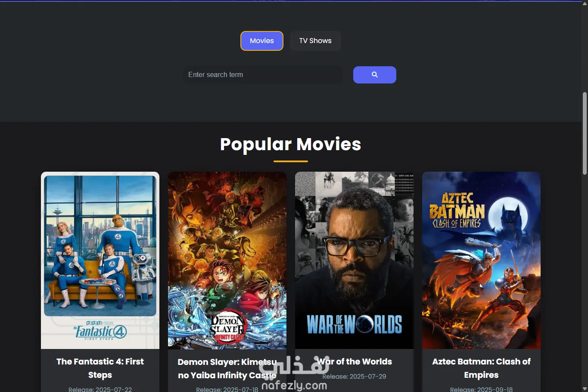Click title Aztec Batman: Clash of Empires
Screen dimensions: 588x392
(481, 368)
